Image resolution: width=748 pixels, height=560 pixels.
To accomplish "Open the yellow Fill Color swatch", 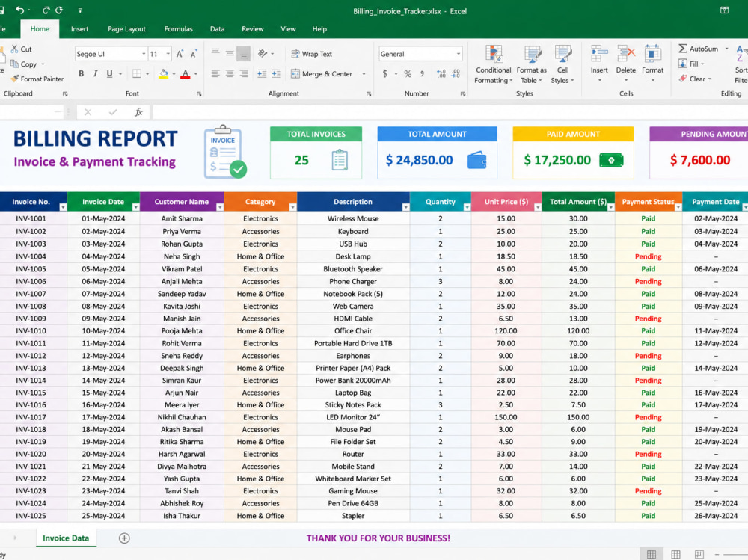I will click(164, 73).
